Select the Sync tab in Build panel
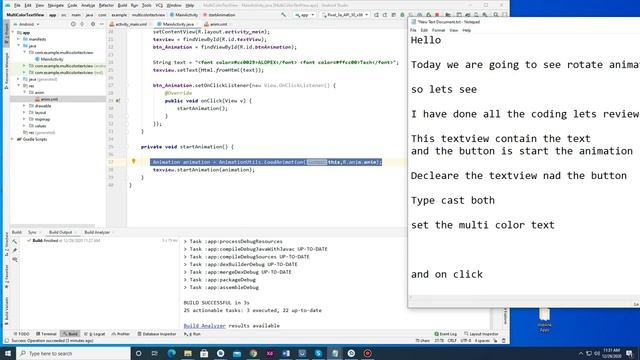The width and height of the screenshot is (640, 360). (x=32, y=232)
